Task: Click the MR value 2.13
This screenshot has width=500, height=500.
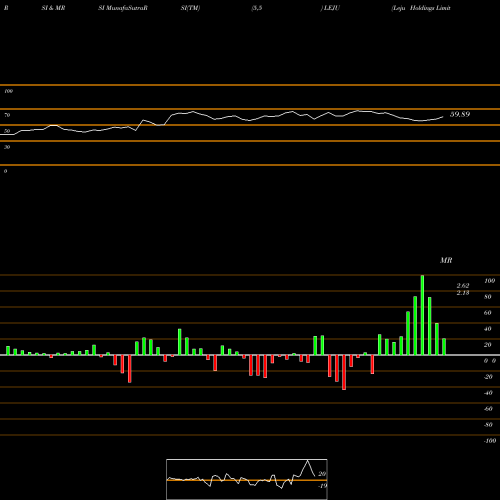Action: (463, 293)
